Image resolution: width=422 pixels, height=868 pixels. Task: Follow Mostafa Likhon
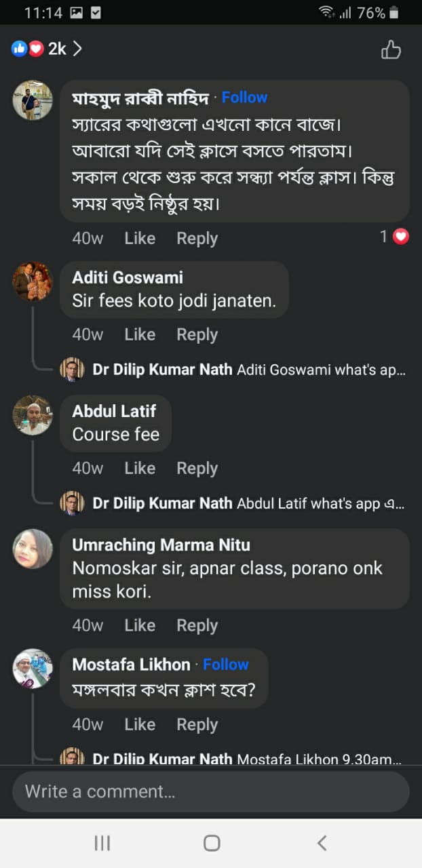click(226, 665)
